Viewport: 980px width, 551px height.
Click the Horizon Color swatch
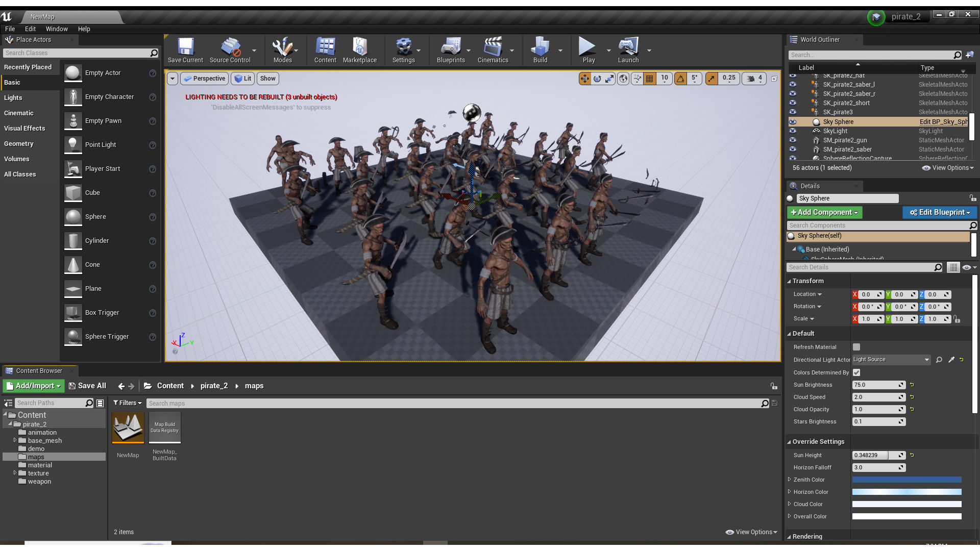point(906,492)
